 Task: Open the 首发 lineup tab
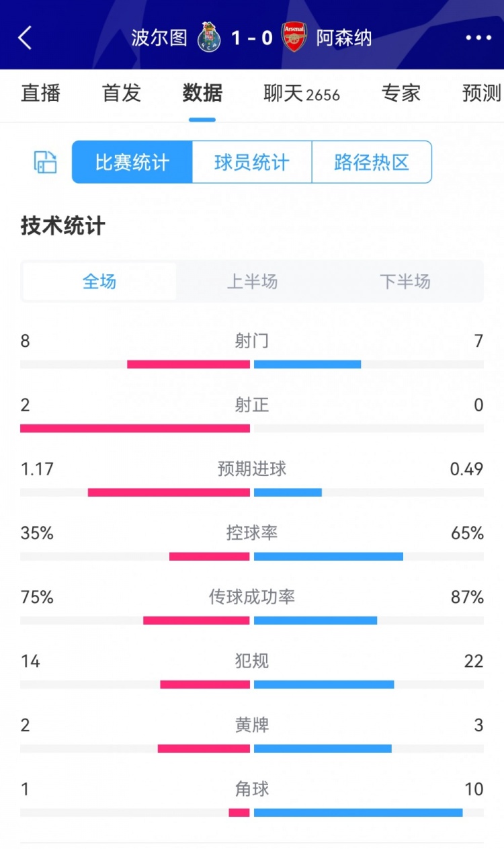(x=122, y=93)
